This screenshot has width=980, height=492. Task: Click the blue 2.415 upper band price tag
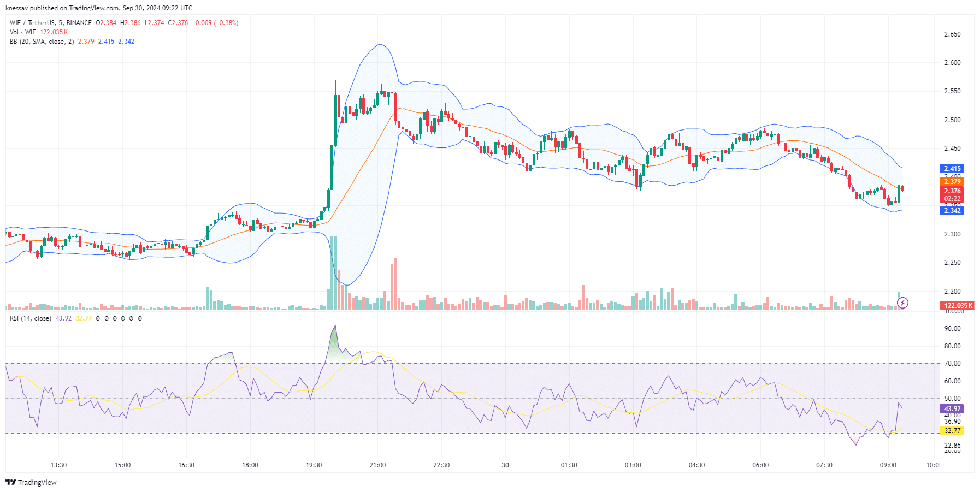coord(952,169)
